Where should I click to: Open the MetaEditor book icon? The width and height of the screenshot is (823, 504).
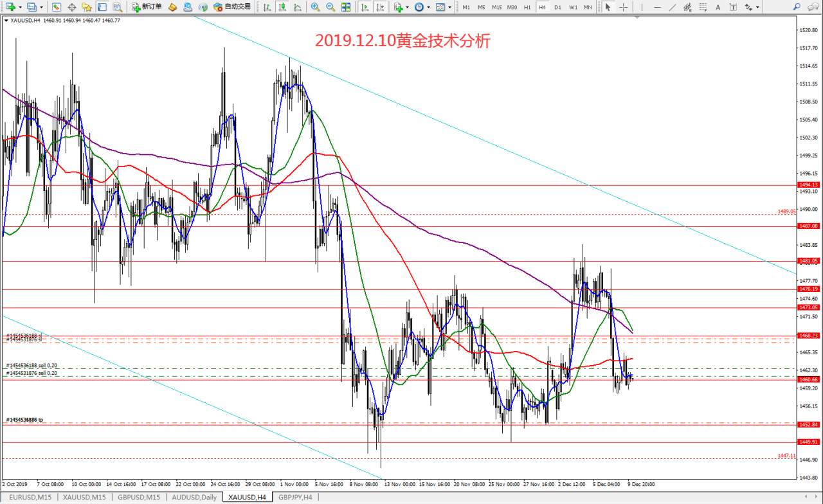click(x=172, y=6)
